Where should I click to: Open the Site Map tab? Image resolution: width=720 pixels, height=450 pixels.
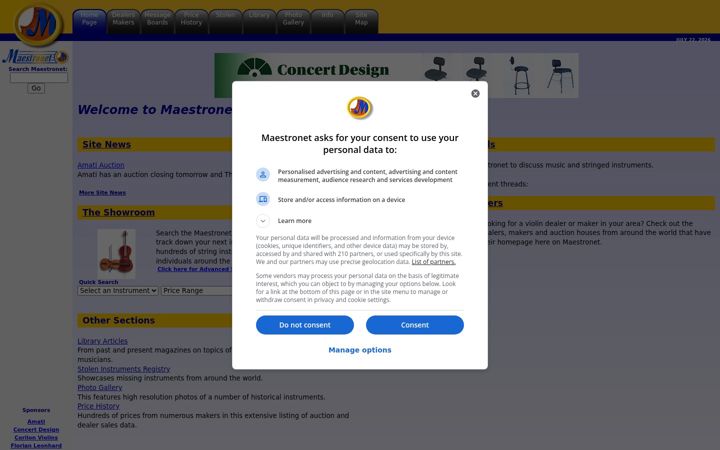tap(361, 21)
